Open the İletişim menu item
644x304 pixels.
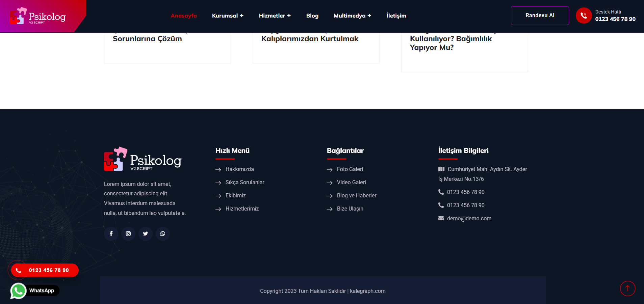pyautogui.click(x=396, y=16)
